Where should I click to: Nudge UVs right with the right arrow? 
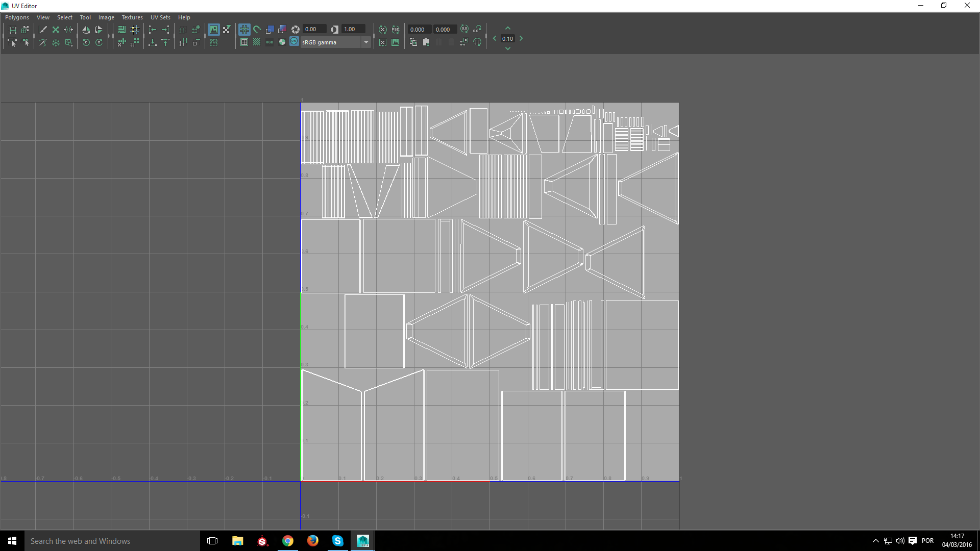pos(521,39)
